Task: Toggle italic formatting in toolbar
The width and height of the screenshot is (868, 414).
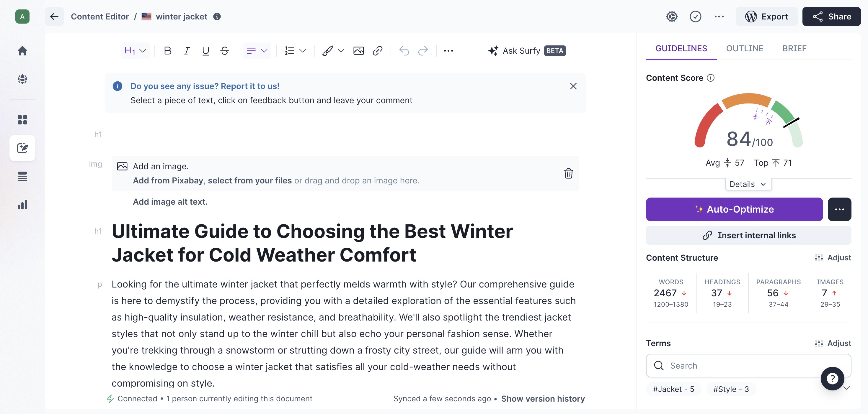Action: 186,51
